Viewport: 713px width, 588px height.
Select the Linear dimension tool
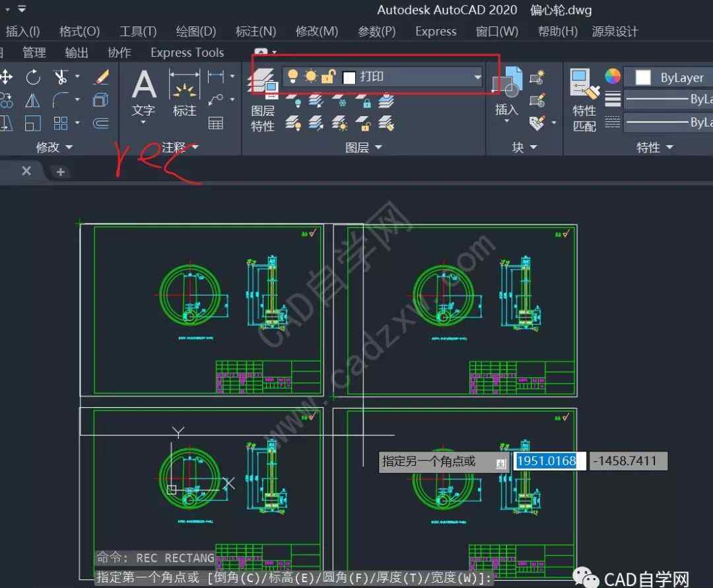[215, 77]
